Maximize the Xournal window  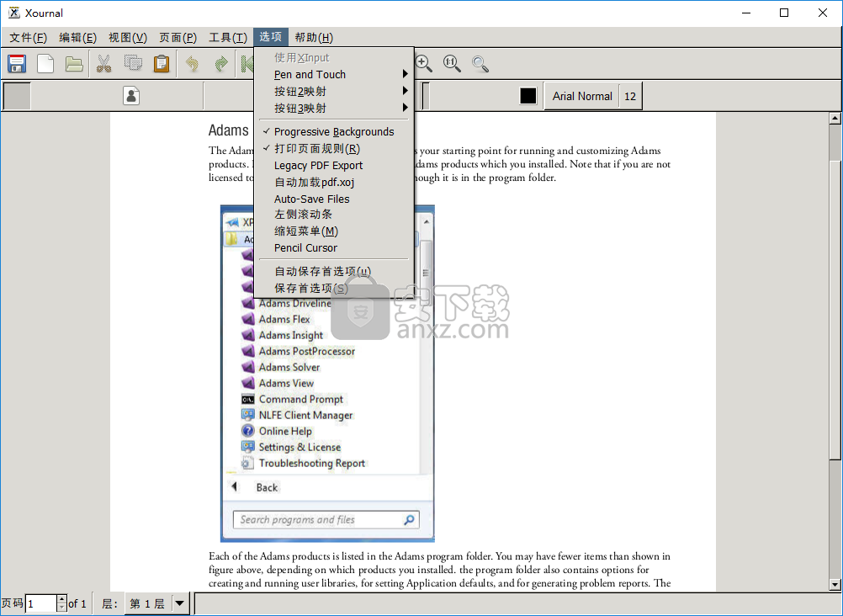tap(784, 13)
